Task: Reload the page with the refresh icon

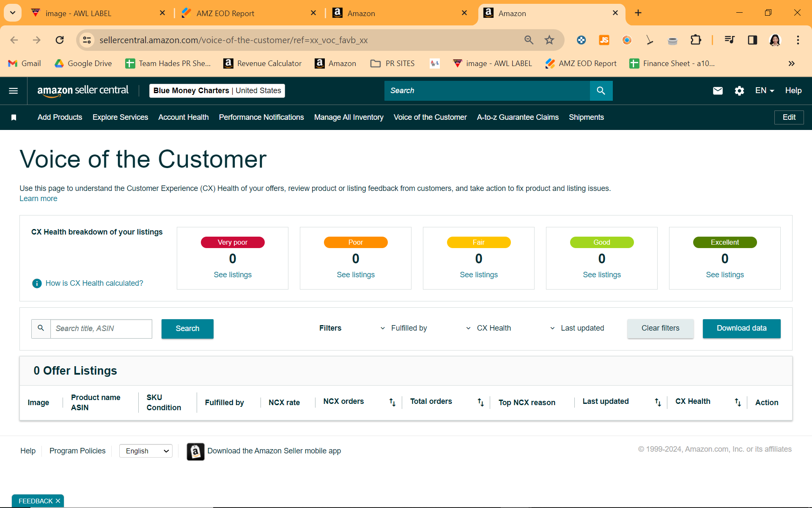Action: [60, 40]
